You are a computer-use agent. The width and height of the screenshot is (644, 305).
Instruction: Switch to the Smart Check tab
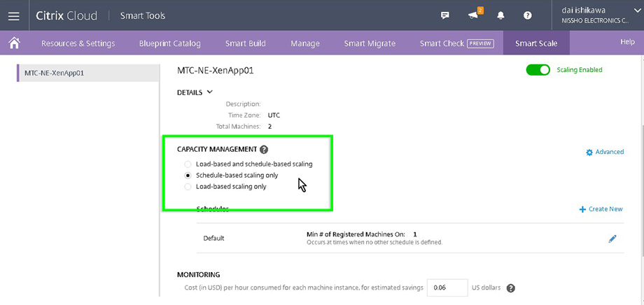pyautogui.click(x=456, y=43)
